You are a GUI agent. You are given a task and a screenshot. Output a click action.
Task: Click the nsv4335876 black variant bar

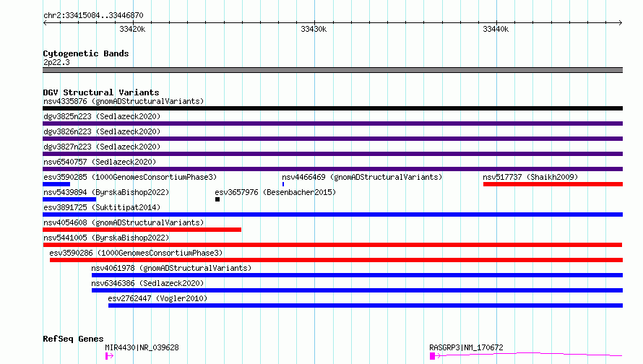(x=332, y=108)
